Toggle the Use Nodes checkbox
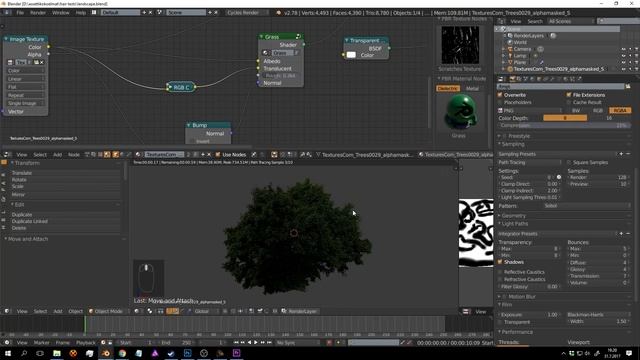 coord(218,155)
